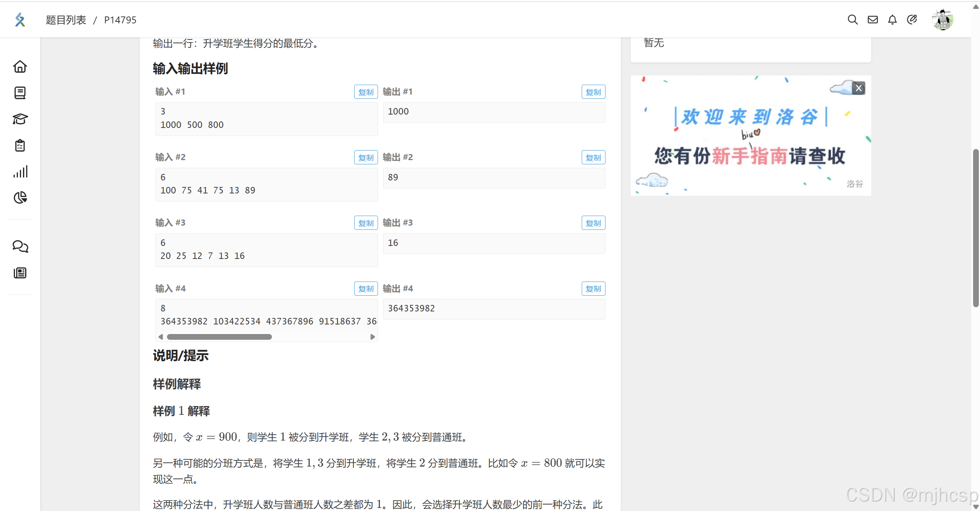Viewport: 980px width, 511px height.
Task: Open the newspaper articles icon in sidebar
Action: 20,273
